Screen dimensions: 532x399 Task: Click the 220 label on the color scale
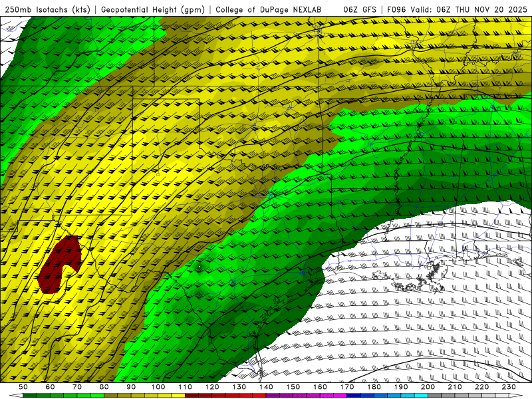pos(482,387)
